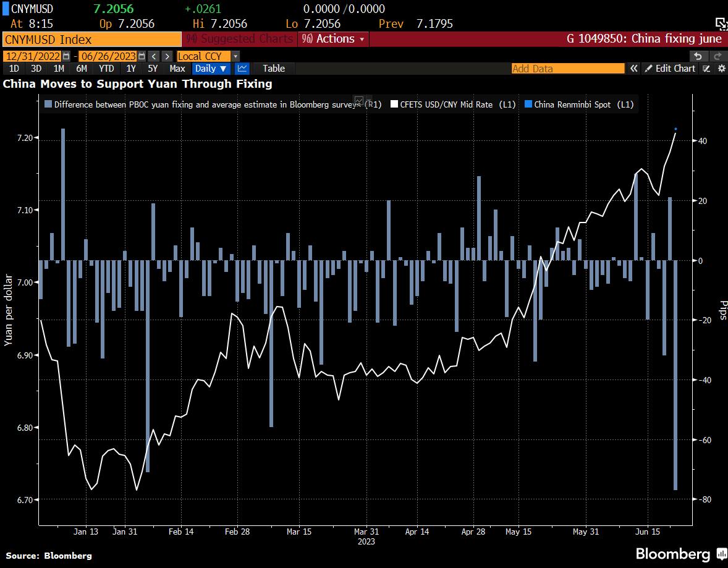The image size is (728, 568).
Task: Switch to the Table view
Action: coord(274,69)
